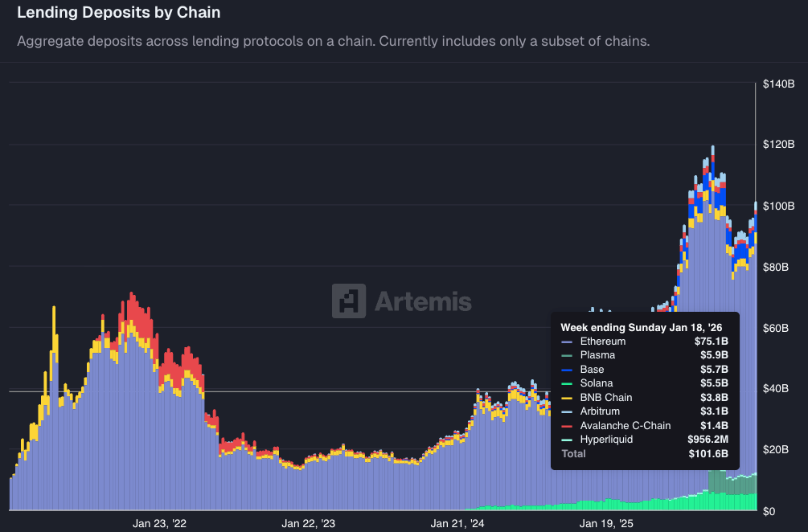Click the red Avalanche peak bar above $70B

pos(131,306)
